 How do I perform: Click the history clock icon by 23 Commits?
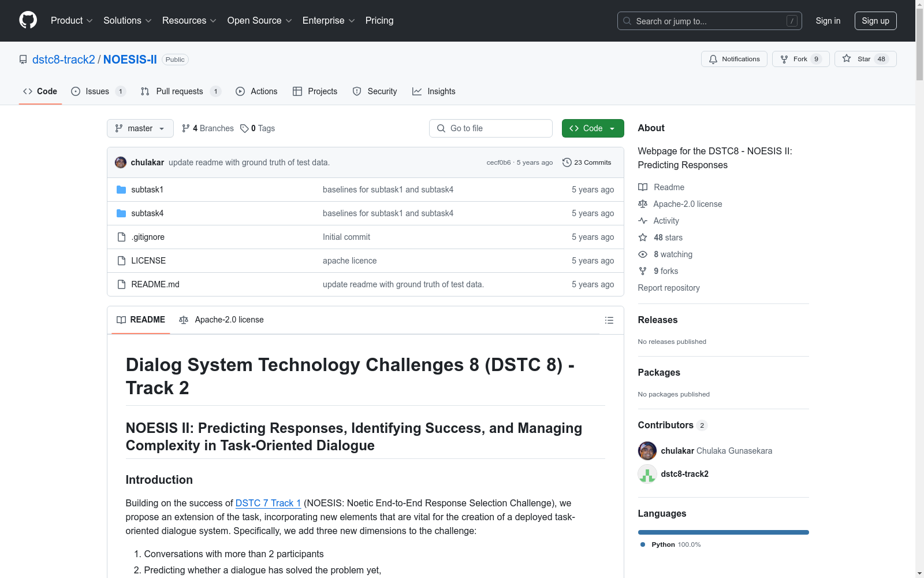[567, 162]
